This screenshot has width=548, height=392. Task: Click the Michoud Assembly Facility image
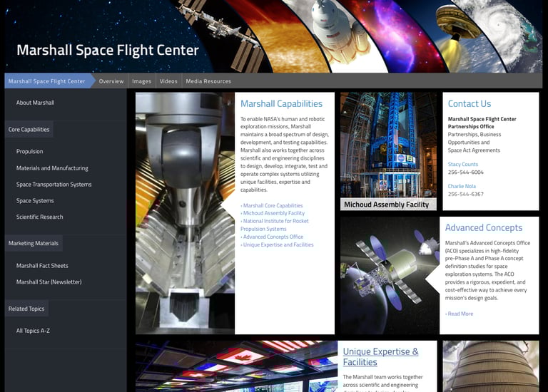point(388,151)
